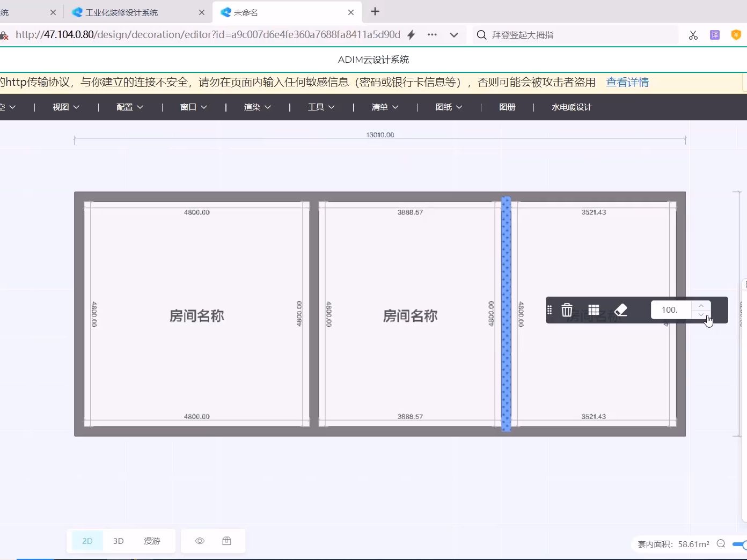Open the box icon next to eye icon
747x560 pixels.
(226, 541)
